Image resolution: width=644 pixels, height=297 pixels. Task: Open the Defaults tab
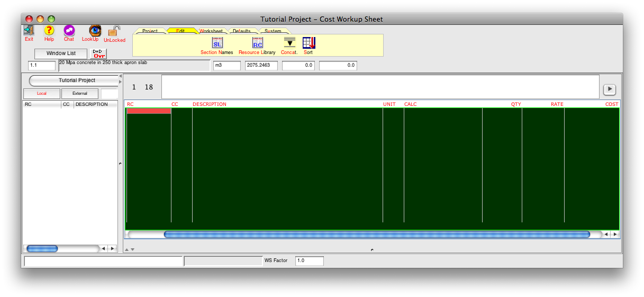(x=241, y=31)
